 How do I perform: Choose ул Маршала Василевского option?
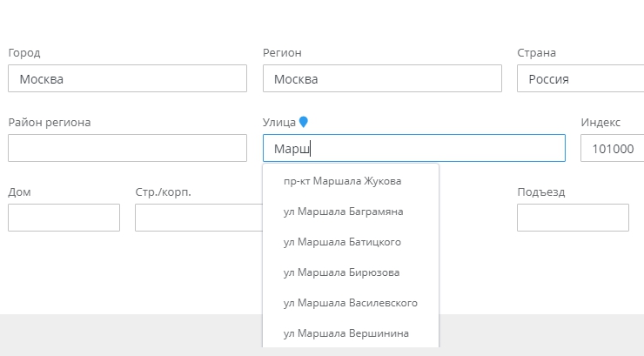(350, 303)
